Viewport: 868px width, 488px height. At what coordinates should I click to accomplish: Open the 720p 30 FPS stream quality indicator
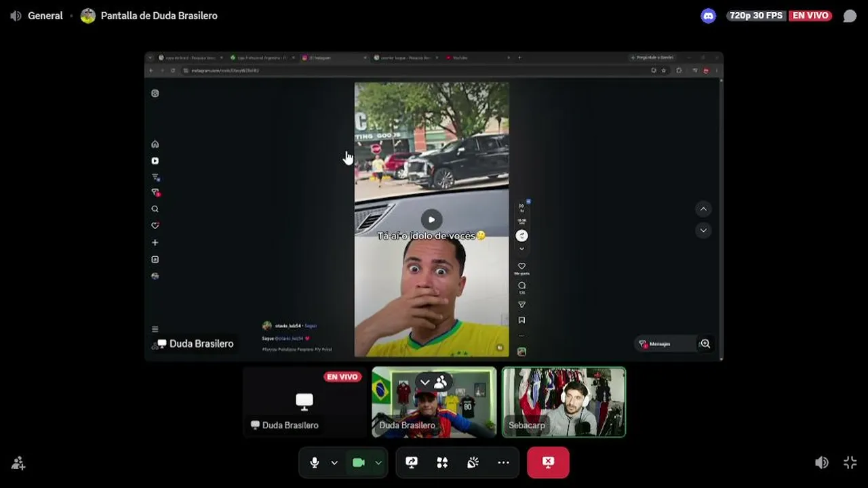pos(756,16)
